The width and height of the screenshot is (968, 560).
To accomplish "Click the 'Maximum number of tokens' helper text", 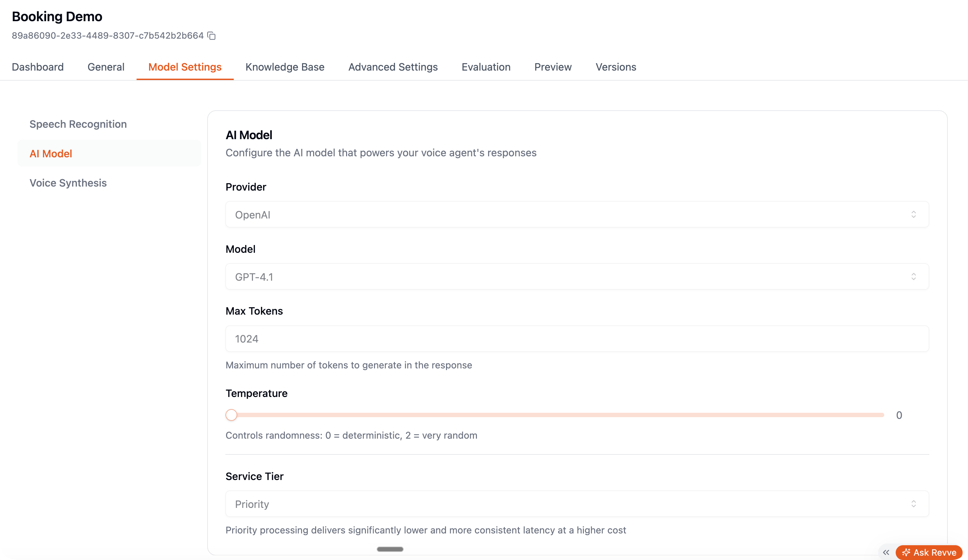I will pyautogui.click(x=348, y=365).
